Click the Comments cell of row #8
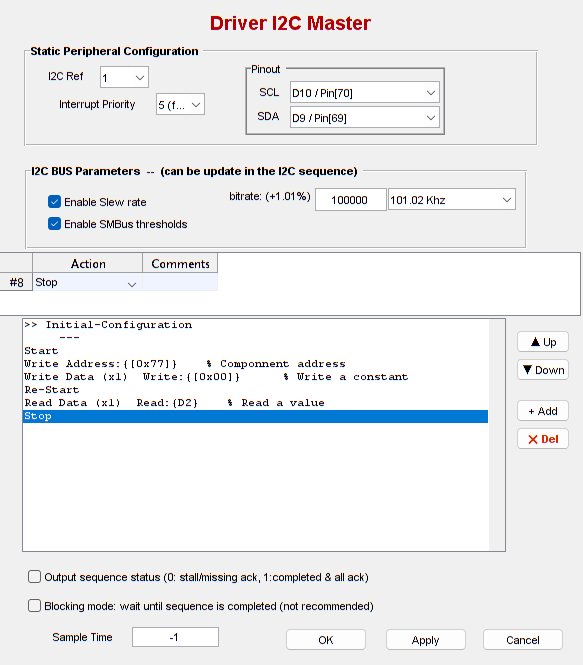The width and height of the screenshot is (583, 665). pyautogui.click(x=180, y=282)
